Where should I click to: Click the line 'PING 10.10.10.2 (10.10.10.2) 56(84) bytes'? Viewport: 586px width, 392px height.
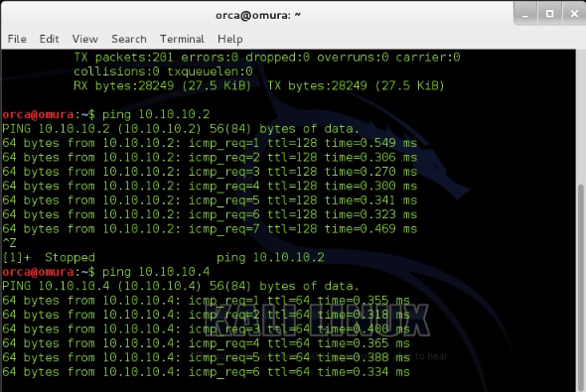(181, 129)
